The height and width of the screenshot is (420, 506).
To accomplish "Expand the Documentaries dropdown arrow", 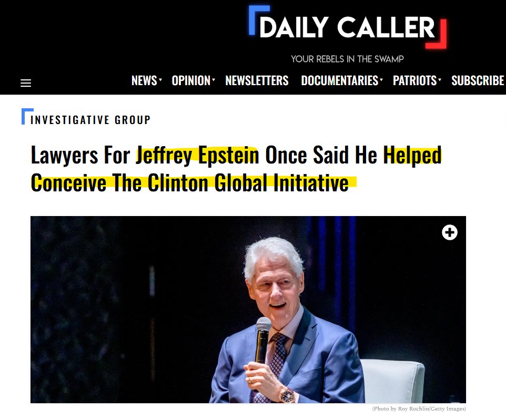I will click(x=381, y=79).
